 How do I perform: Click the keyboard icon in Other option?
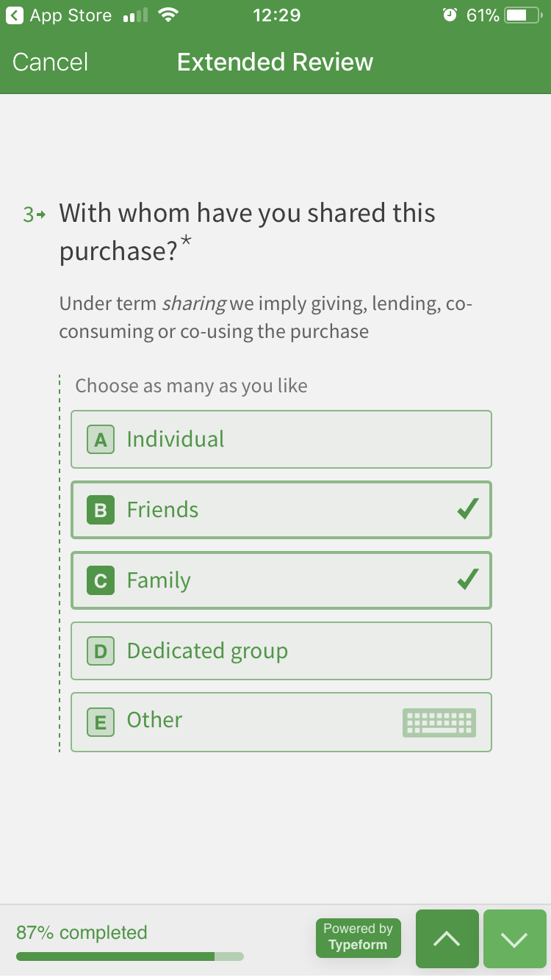click(439, 722)
